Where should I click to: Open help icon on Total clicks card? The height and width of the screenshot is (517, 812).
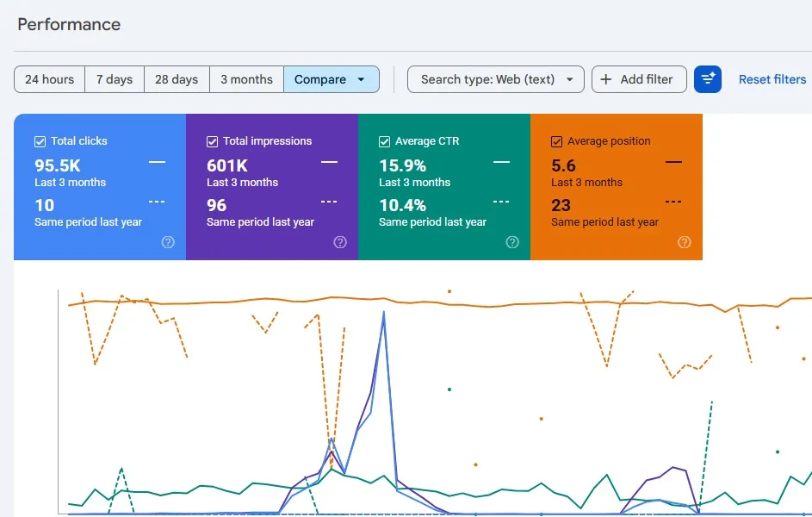tap(168, 242)
